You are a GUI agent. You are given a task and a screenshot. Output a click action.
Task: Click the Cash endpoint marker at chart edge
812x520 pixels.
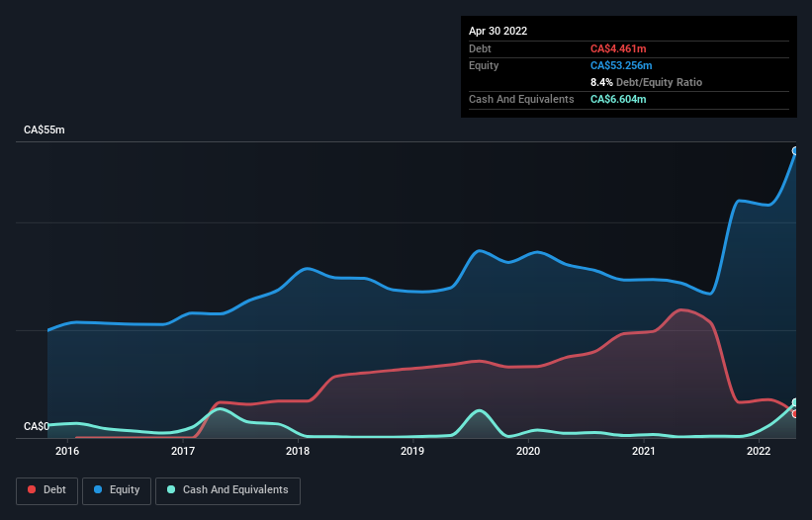pyautogui.click(x=796, y=402)
